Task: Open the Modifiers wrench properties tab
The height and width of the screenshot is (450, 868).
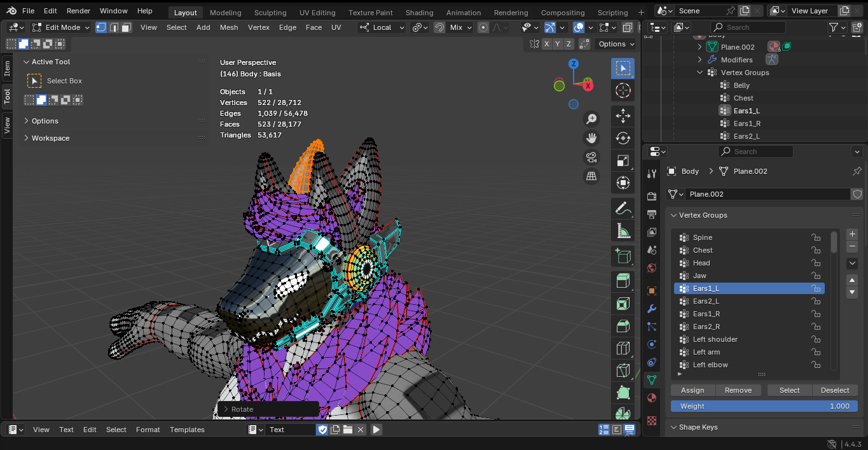Action: click(651, 309)
